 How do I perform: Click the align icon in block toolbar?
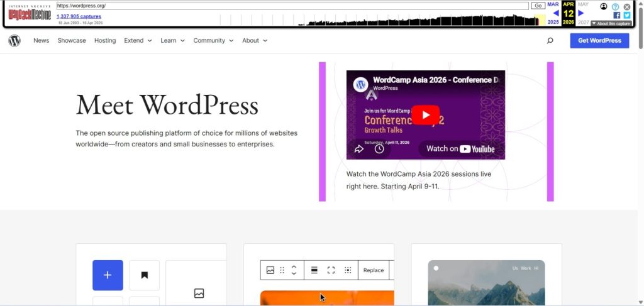point(314,270)
